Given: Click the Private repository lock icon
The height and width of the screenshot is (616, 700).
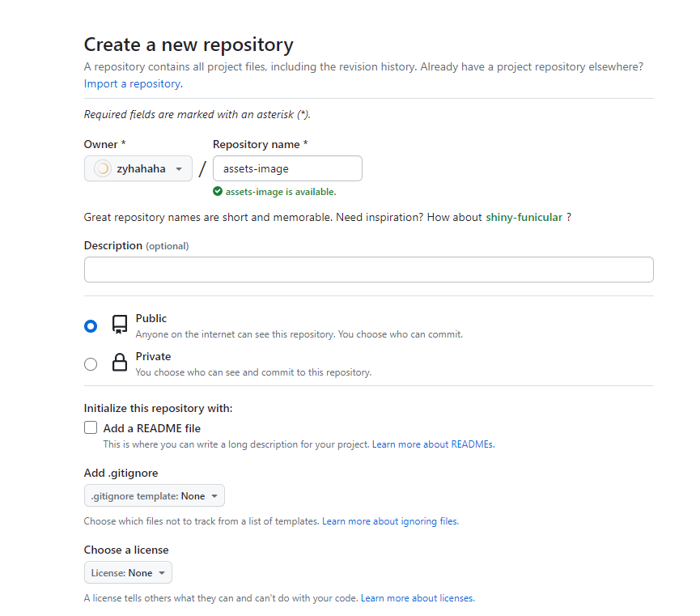Looking at the screenshot, I should click(x=119, y=363).
